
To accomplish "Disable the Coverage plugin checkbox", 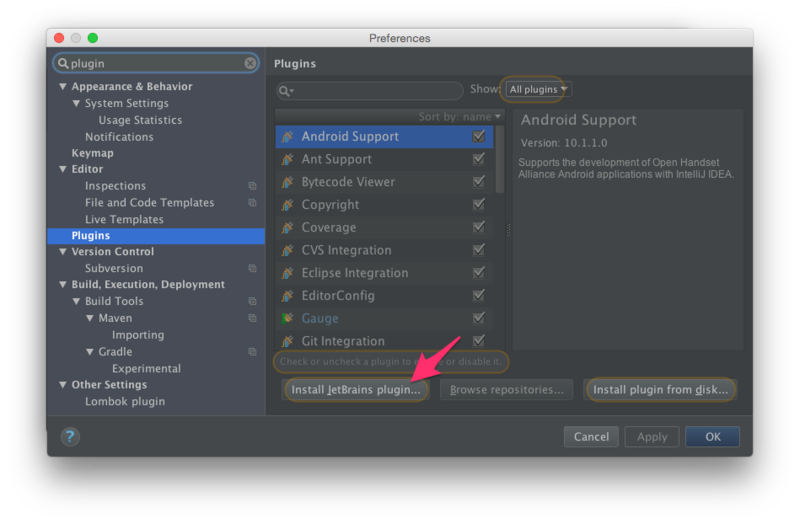I will pos(479,227).
